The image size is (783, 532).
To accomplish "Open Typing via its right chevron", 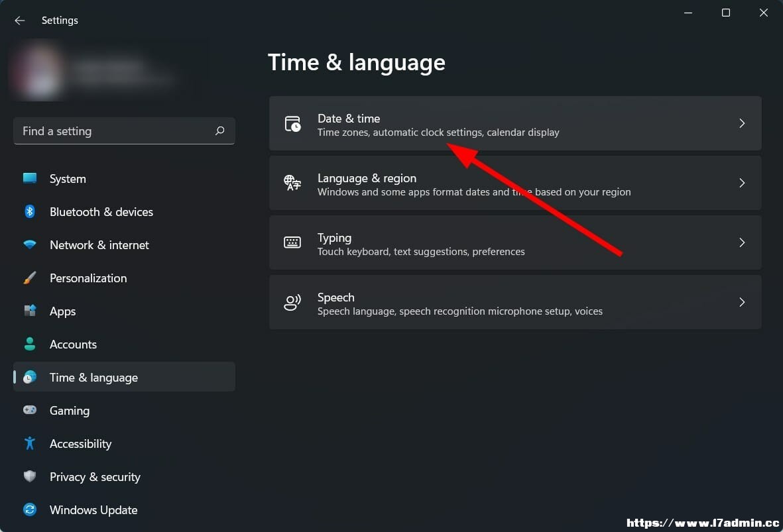I will (741, 242).
